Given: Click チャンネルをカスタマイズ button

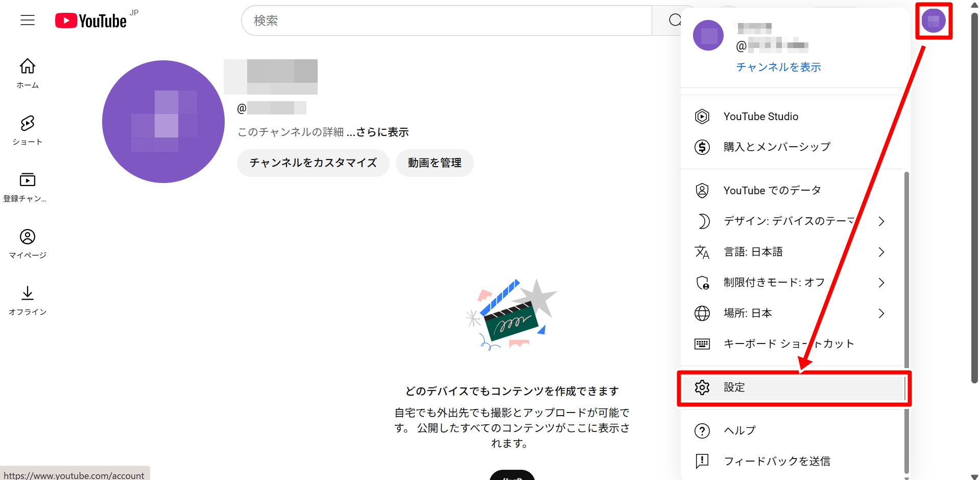Looking at the screenshot, I should click(x=313, y=163).
